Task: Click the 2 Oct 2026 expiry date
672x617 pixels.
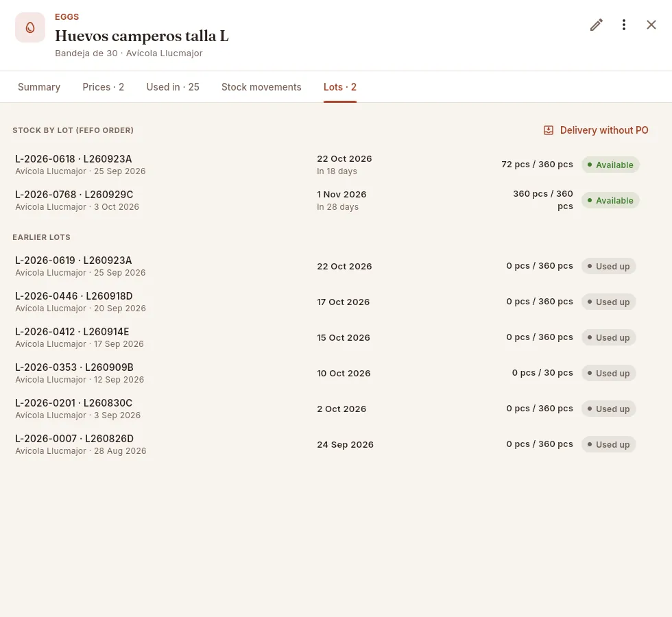Action: pyautogui.click(x=341, y=409)
